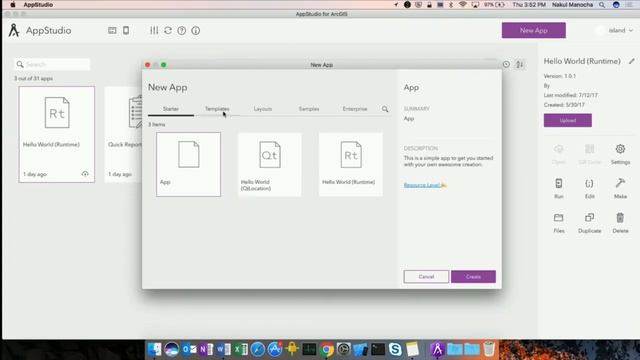Click the Run icon in the side panel
This screenshot has width=640, height=360.
click(x=559, y=183)
